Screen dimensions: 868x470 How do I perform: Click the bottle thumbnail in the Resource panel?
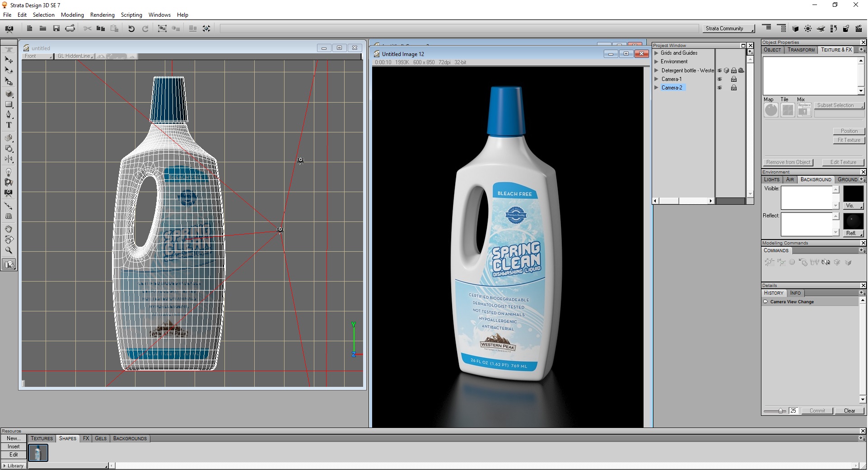[x=38, y=453]
